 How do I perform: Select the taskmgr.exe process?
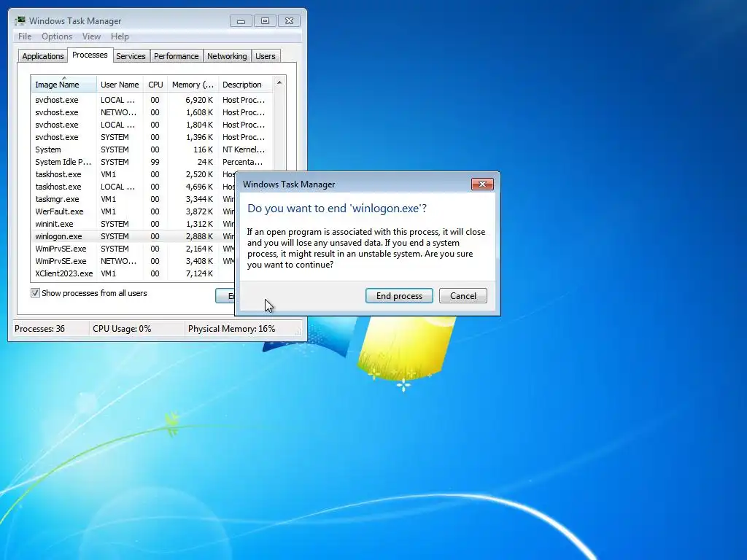[x=133, y=199]
